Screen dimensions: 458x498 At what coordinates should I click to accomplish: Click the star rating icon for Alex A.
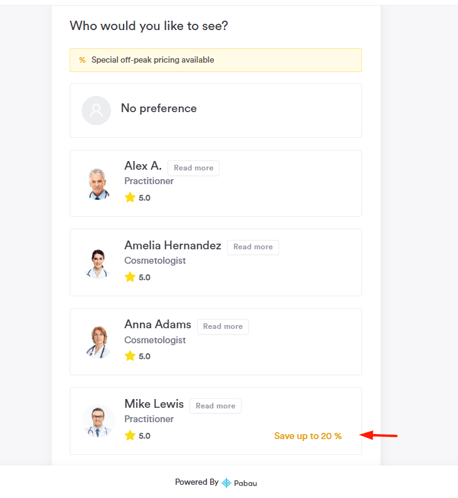coord(130,197)
